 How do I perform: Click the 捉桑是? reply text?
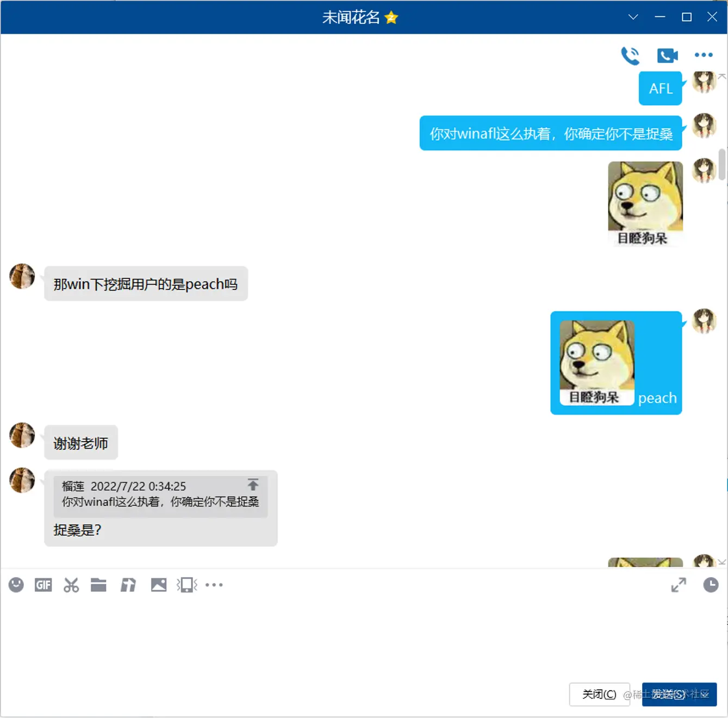coord(77,530)
